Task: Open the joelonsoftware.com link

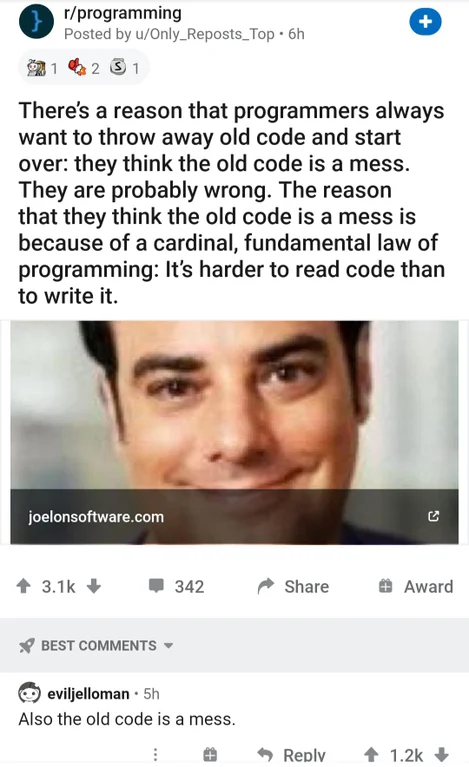Action: [96, 517]
